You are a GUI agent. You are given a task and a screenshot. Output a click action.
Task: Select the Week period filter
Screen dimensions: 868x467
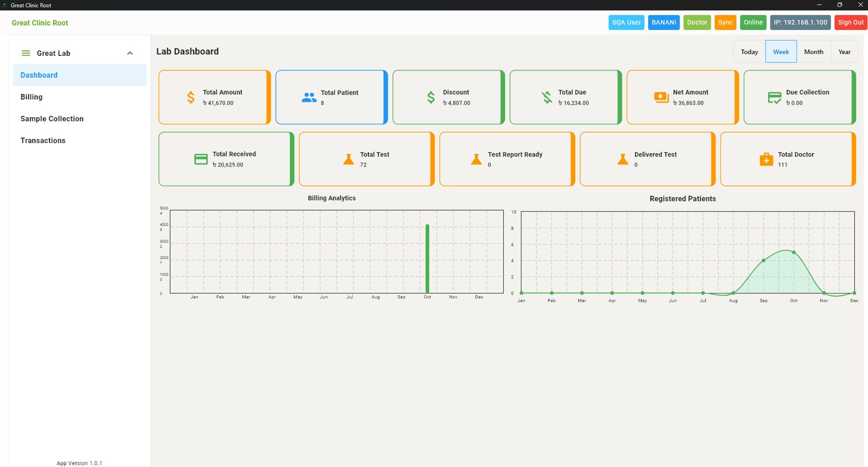(781, 52)
